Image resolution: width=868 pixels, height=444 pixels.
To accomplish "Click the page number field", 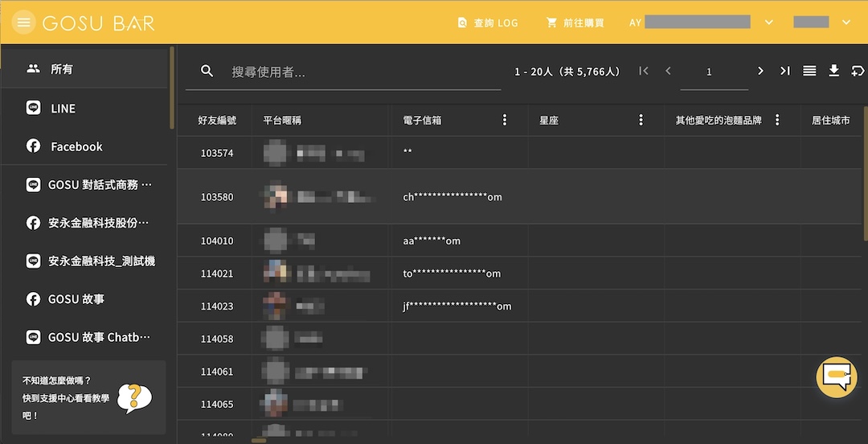I will pyautogui.click(x=714, y=72).
